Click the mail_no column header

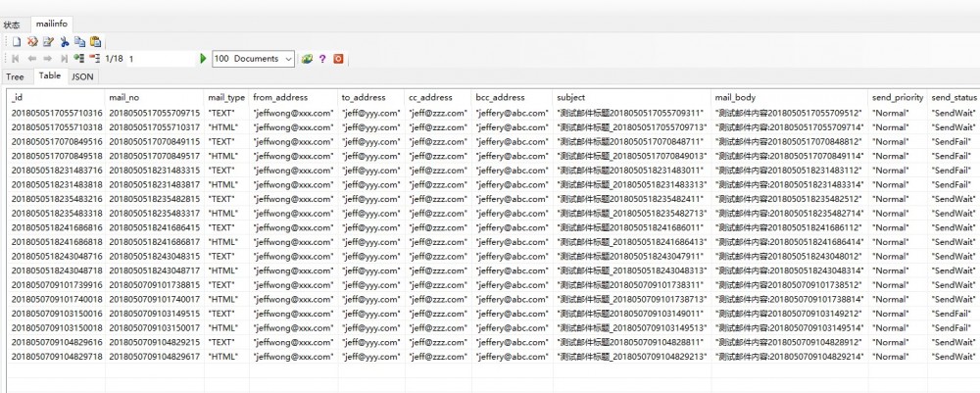pos(155,97)
